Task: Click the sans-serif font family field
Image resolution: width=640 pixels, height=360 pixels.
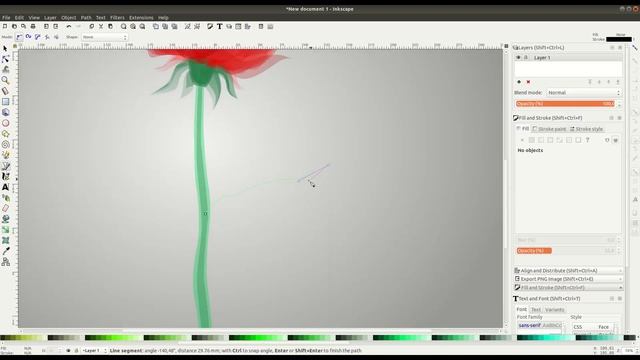Action: pos(540,326)
